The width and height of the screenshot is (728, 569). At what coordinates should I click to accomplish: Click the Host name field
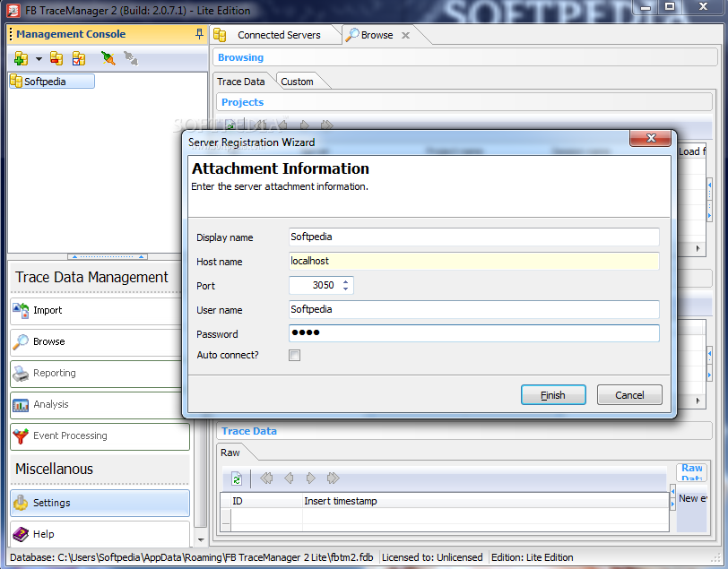(473, 261)
